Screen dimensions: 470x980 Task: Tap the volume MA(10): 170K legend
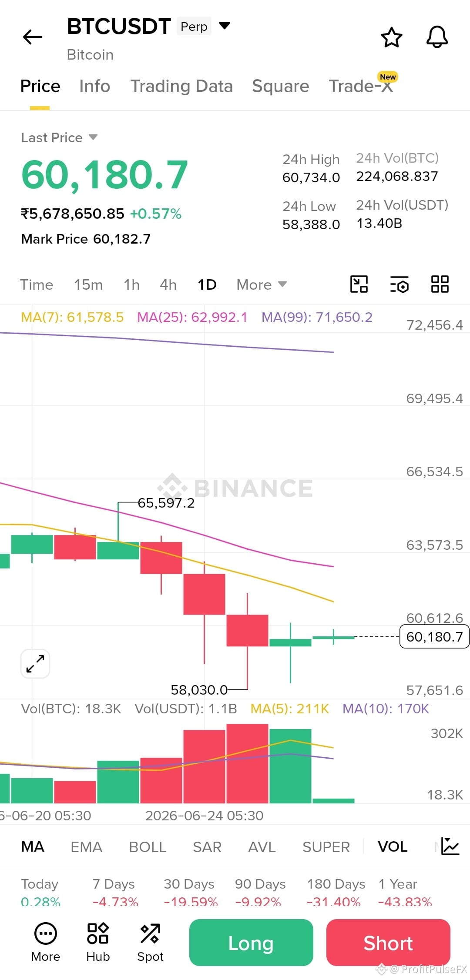click(x=386, y=709)
